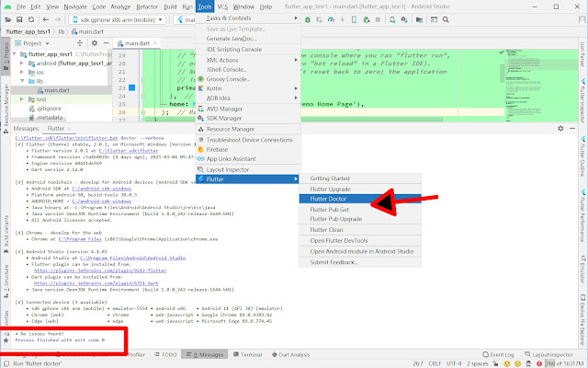The image size is (588, 368).
Task: Hide the Messages panel with minus icon
Action: point(571,129)
